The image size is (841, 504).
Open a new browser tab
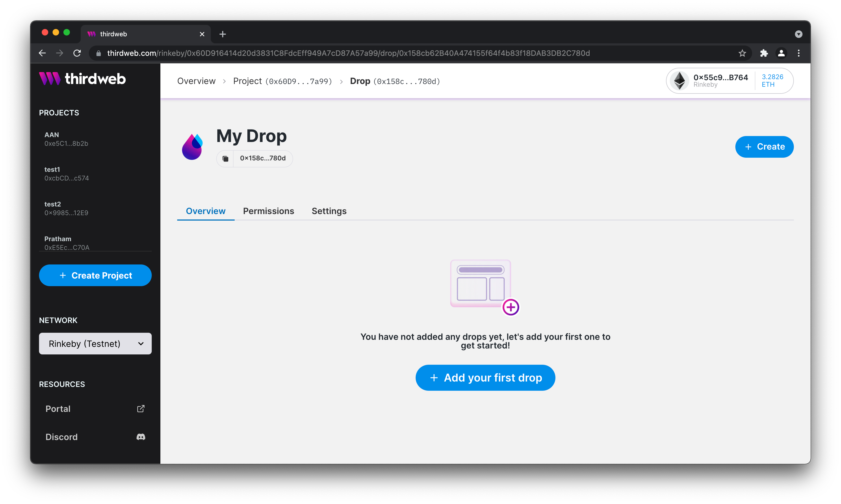point(223,34)
